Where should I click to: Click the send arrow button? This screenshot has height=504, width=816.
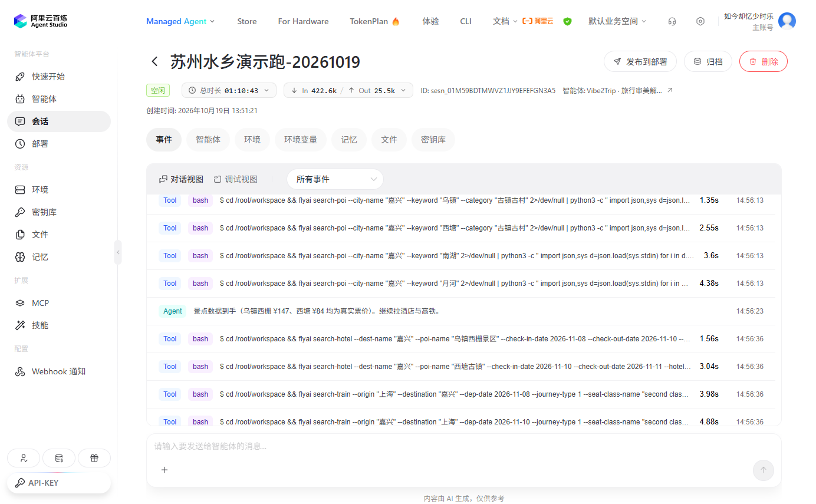pyautogui.click(x=764, y=470)
